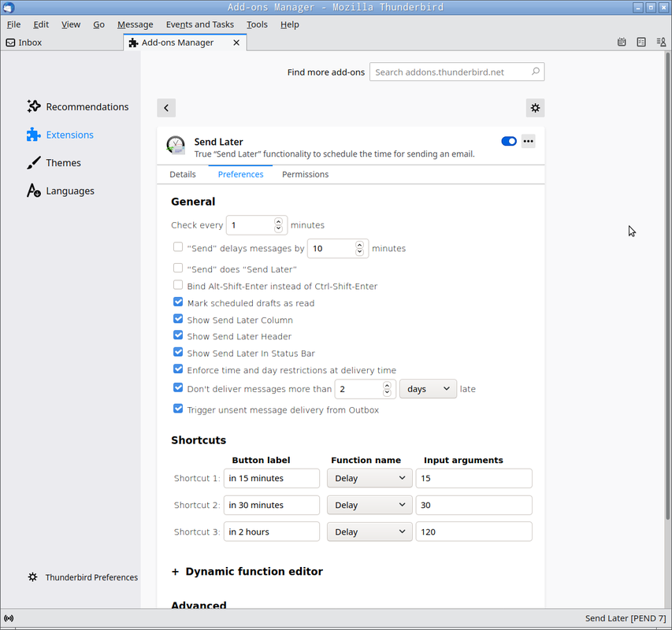Check Bind Alt-Shift-Enter option
Image resolution: width=672 pixels, height=630 pixels.
(178, 285)
